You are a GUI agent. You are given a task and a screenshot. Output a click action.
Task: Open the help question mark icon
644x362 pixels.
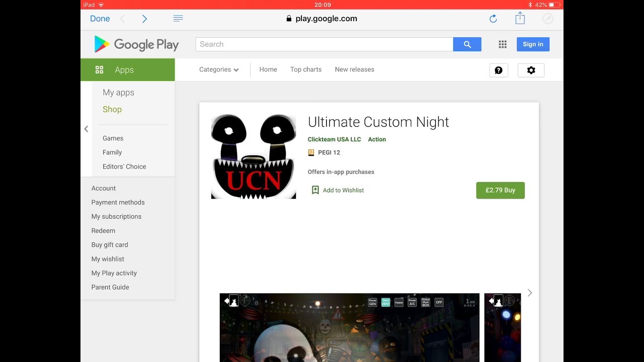pyautogui.click(x=499, y=70)
